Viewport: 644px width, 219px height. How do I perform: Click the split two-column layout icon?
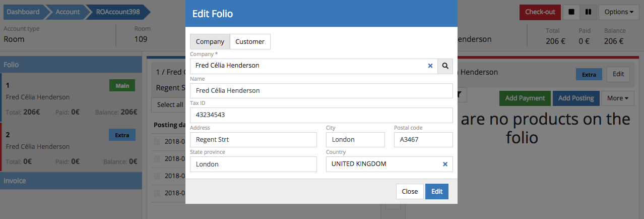(x=588, y=12)
